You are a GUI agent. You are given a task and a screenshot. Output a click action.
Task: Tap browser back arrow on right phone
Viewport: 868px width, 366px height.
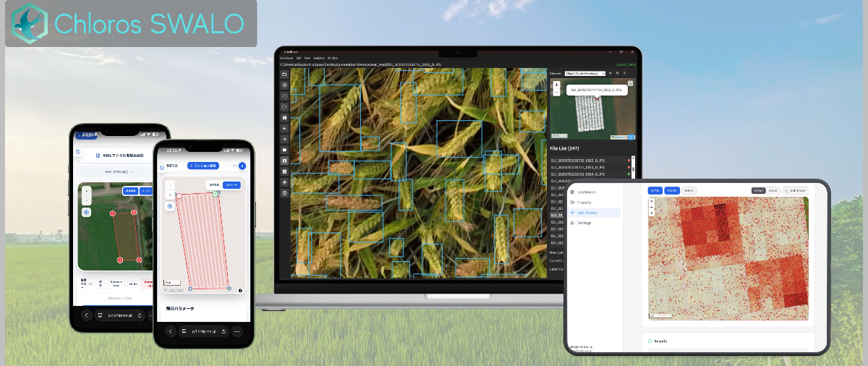[x=171, y=331]
